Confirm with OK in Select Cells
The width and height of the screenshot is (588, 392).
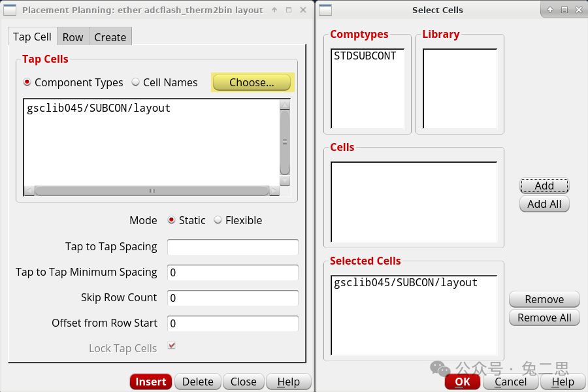(463, 382)
